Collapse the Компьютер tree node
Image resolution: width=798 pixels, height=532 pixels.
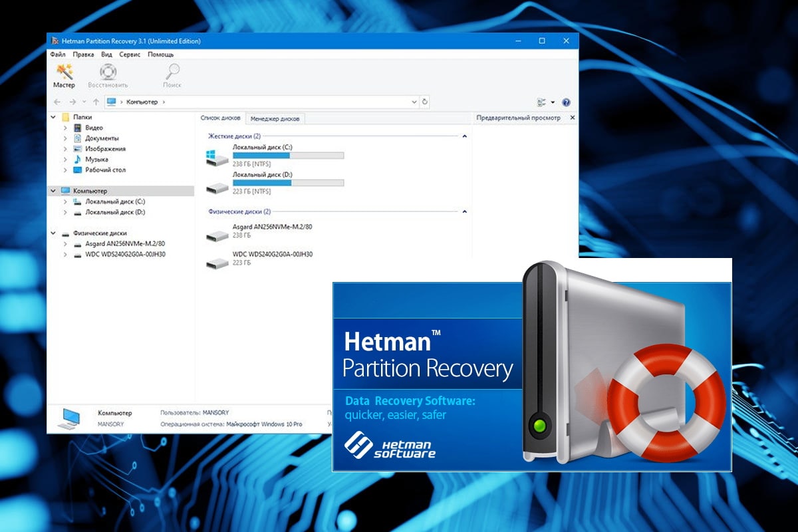(53, 191)
